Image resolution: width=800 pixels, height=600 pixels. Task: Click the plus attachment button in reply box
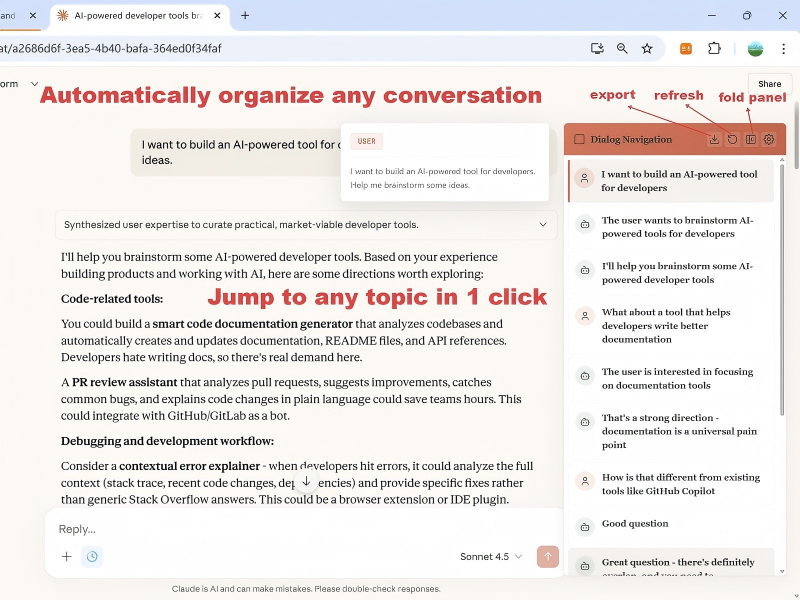click(67, 557)
